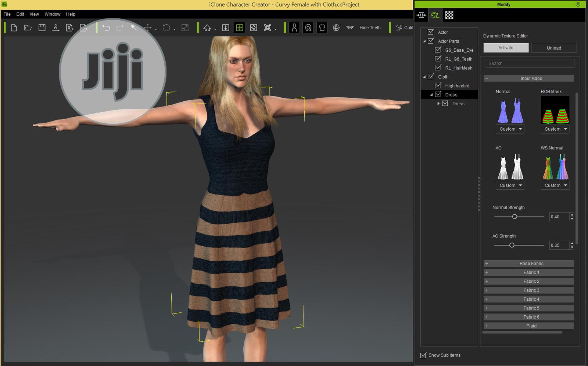This screenshot has width=588, height=366.
Task: Open the Normal map Custom dropdown
Action: pos(510,129)
